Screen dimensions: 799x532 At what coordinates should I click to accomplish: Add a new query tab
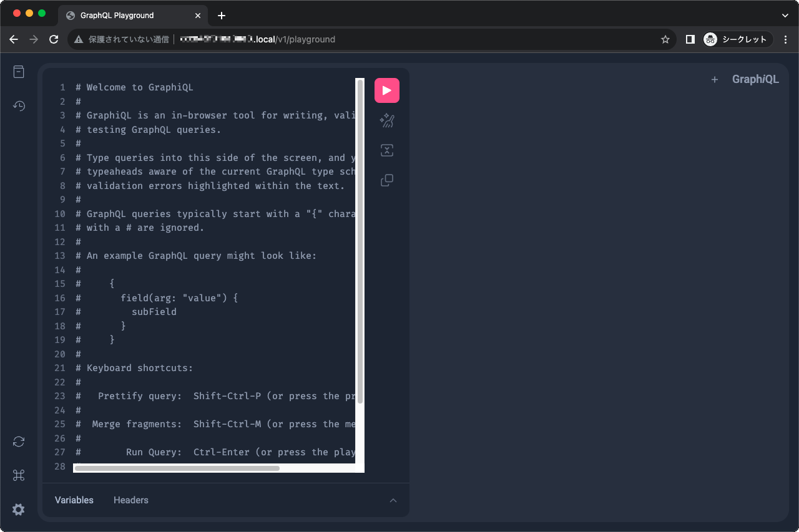(x=715, y=79)
